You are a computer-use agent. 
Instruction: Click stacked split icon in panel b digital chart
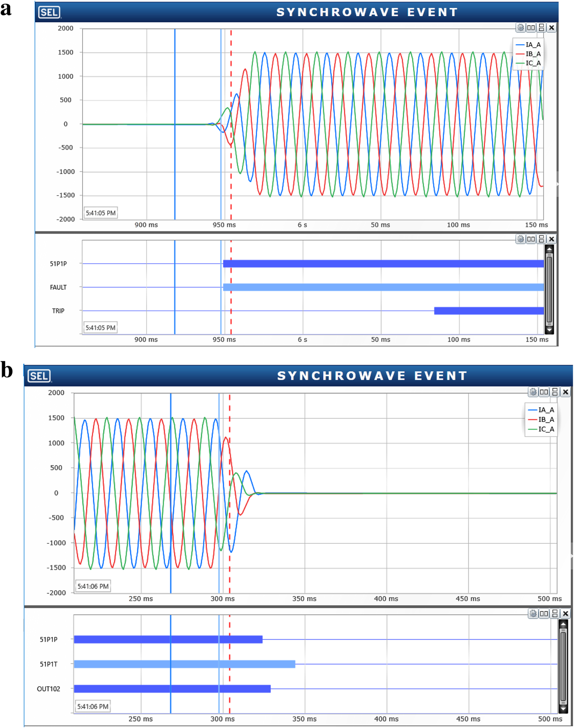pyautogui.click(x=555, y=613)
